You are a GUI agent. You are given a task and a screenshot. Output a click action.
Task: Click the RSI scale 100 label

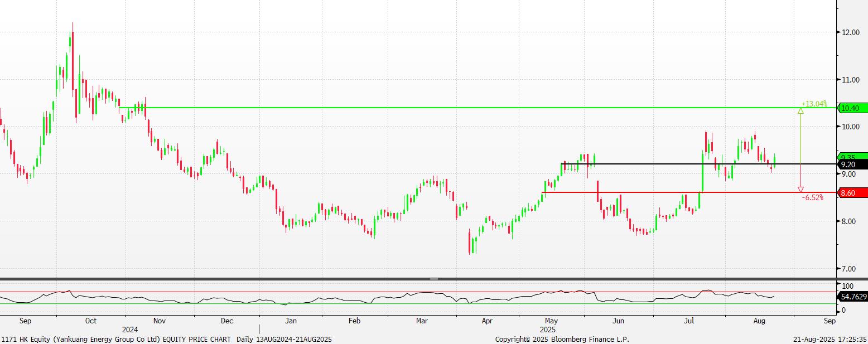848,285
